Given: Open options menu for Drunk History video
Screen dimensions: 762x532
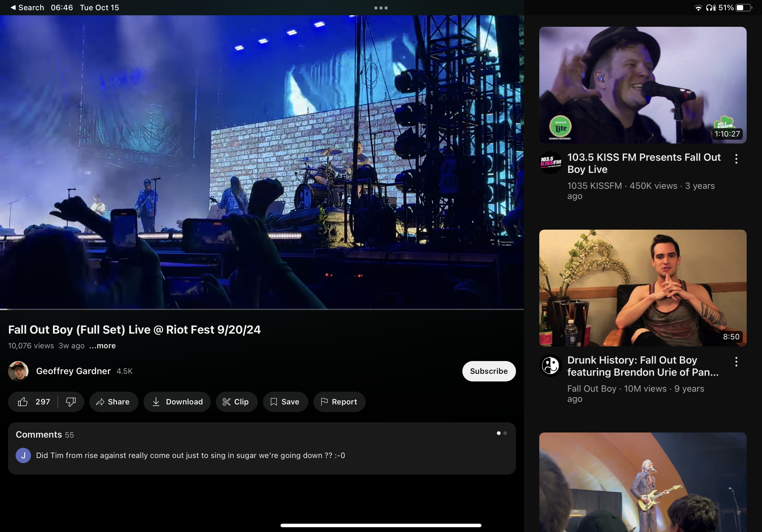Looking at the screenshot, I should pyautogui.click(x=736, y=361).
